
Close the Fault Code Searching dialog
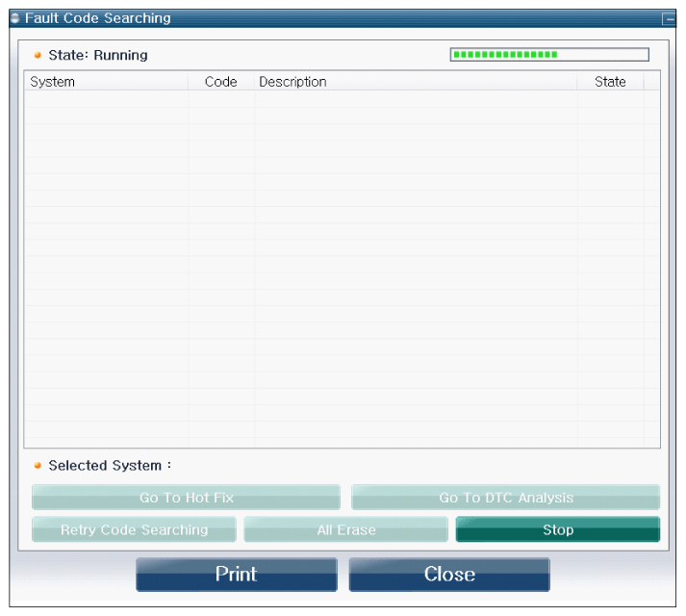[x=448, y=575]
